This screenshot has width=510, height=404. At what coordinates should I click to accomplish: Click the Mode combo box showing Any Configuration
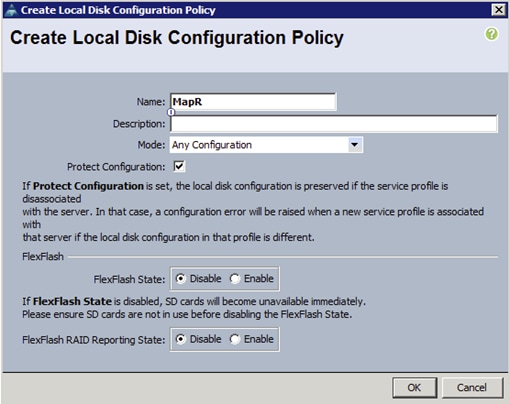(x=266, y=145)
